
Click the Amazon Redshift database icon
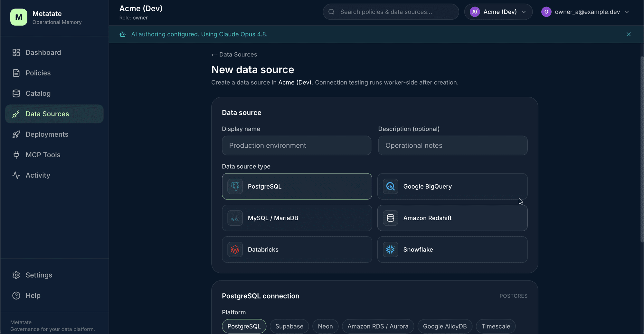click(390, 218)
